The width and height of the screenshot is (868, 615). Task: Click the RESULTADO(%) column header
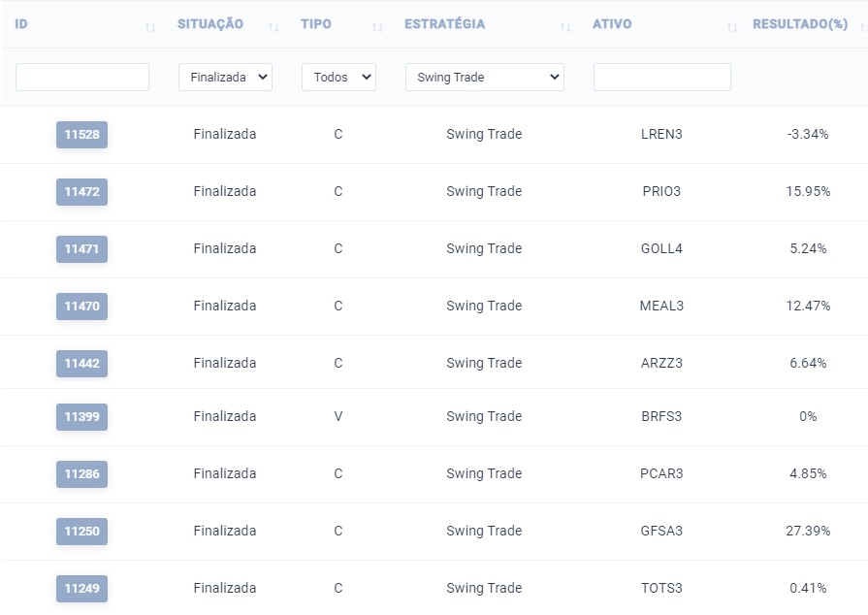800,24
